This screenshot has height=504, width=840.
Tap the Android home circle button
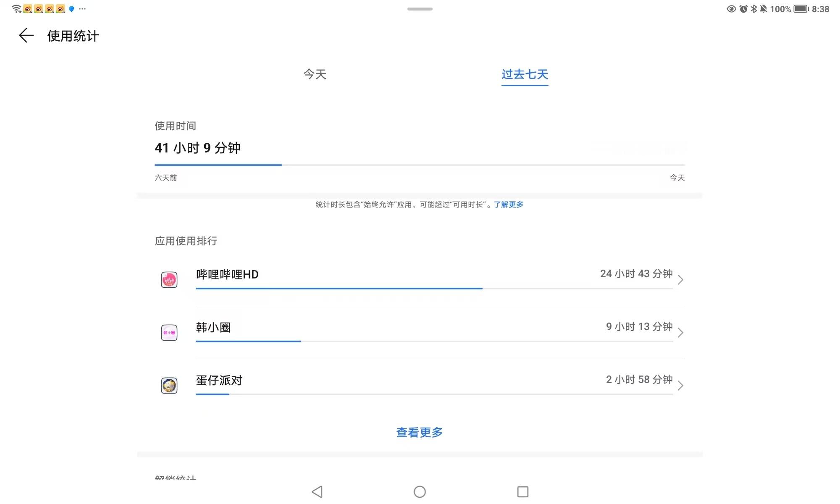pos(420,492)
